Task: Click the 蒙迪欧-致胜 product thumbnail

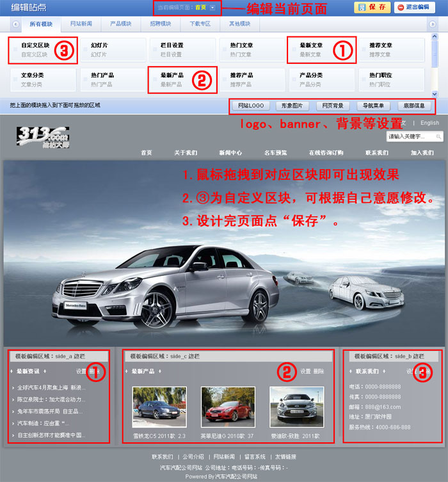Action: pyautogui.click(x=297, y=407)
